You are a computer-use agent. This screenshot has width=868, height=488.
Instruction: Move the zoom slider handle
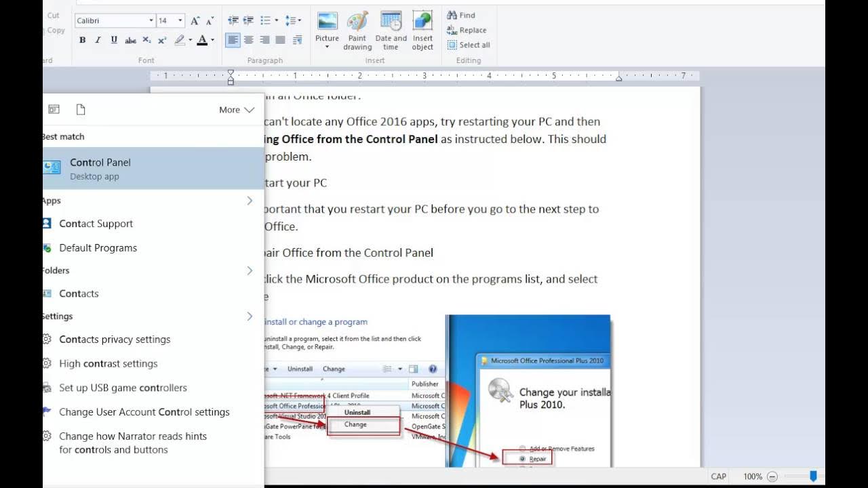tap(813, 476)
